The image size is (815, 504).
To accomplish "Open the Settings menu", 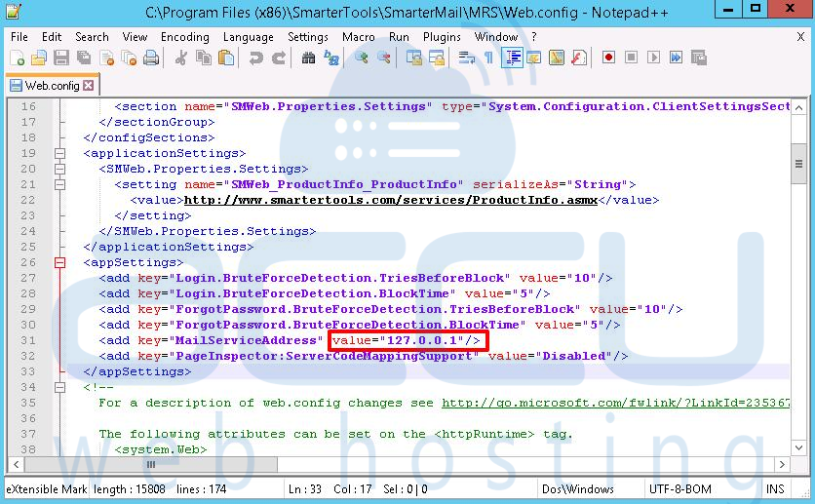I will 308,37.
